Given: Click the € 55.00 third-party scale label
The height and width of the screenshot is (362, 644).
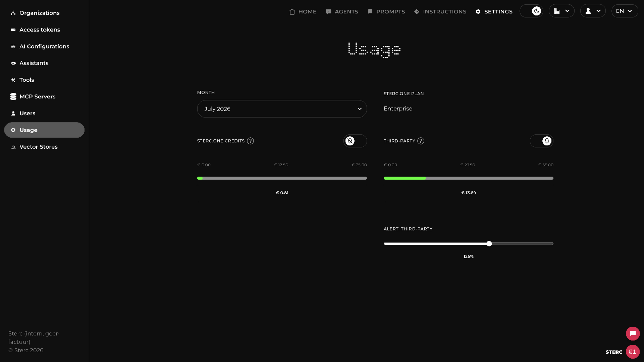Looking at the screenshot, I should click(x=546, y=165).
